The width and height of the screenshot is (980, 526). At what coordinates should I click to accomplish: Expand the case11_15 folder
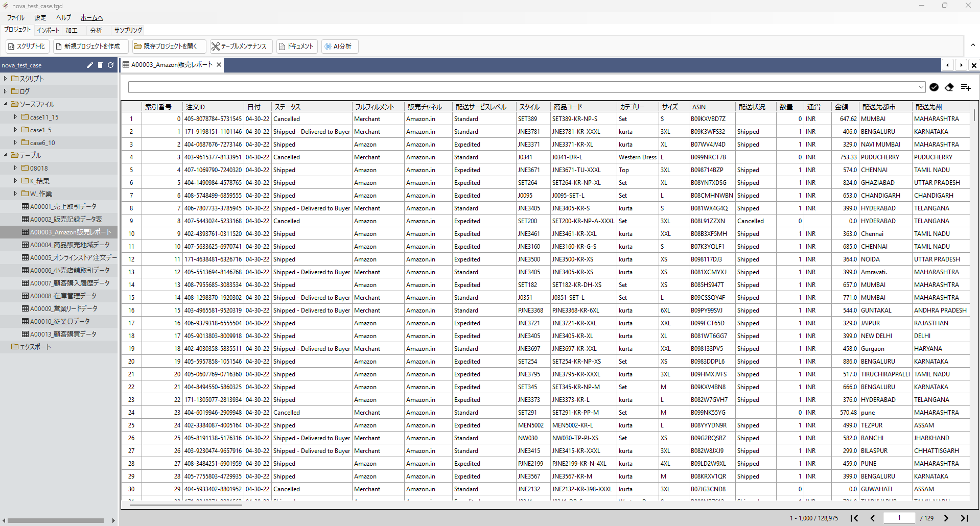click(x=15, y=117)
